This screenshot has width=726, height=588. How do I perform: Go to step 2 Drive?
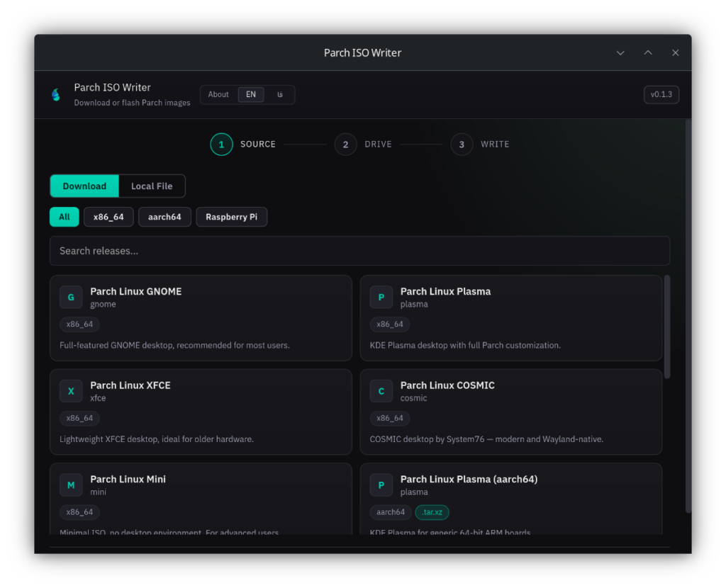tap(364, 145)
